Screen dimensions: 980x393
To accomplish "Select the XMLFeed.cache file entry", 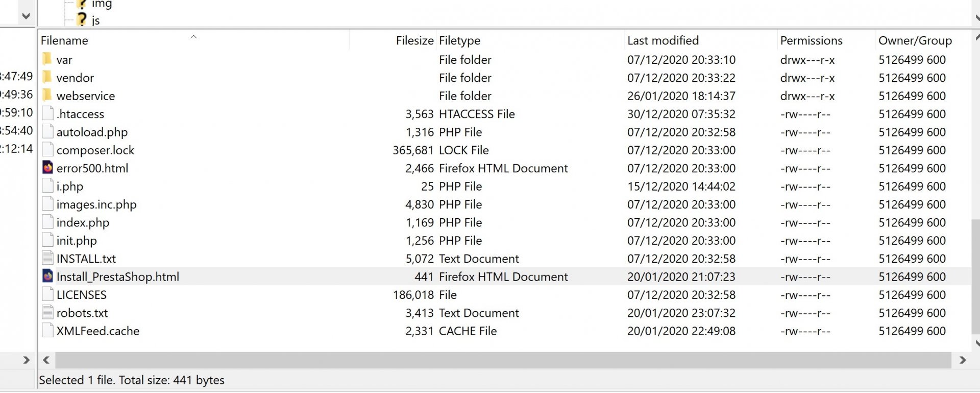I will click(505, 331).
